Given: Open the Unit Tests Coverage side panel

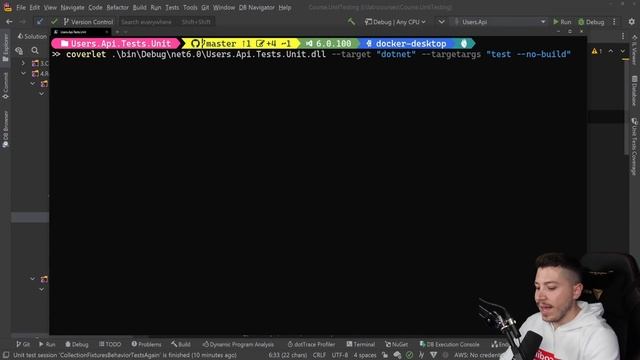Looking at the screenshot, I should click(635, 147).
